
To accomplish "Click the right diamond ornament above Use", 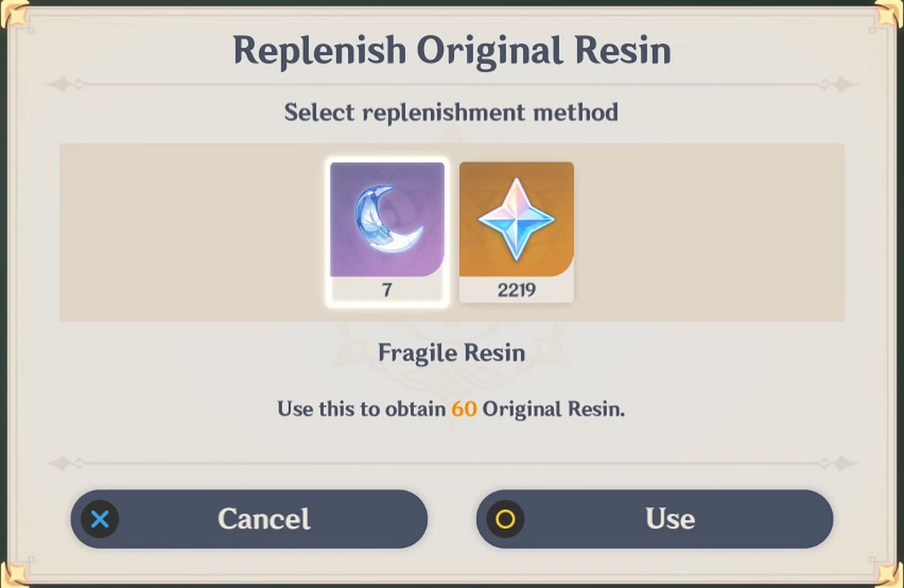I will 842,463.
